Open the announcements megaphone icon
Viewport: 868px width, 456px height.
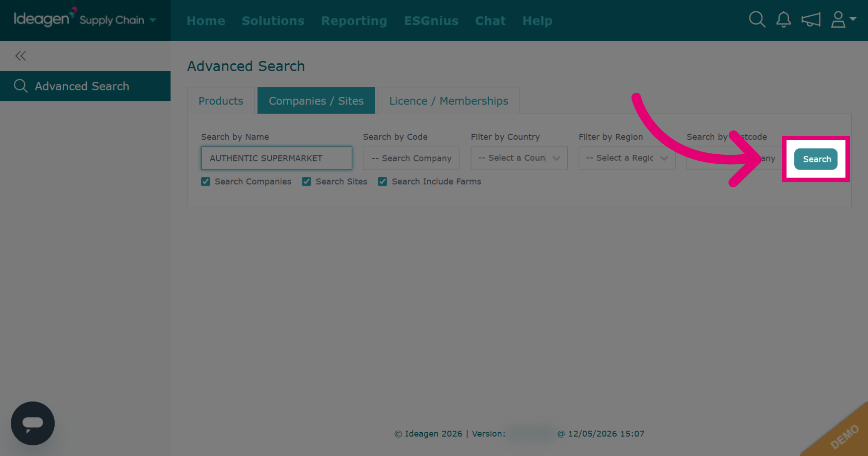(x=811, y=19)
